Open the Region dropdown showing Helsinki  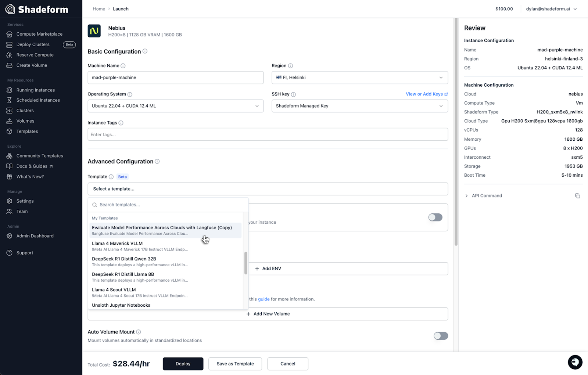(x=359, y=77)
